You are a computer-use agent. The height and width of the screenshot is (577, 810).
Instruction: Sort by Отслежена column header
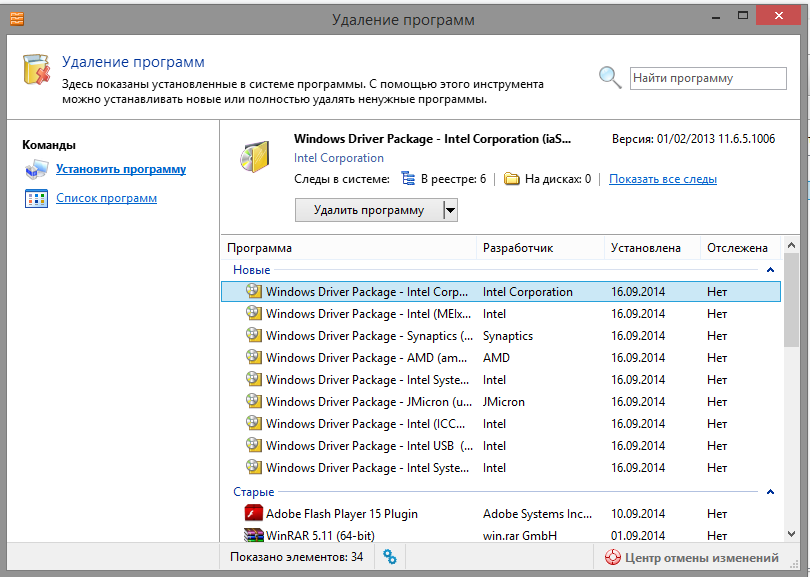point(741,248)
